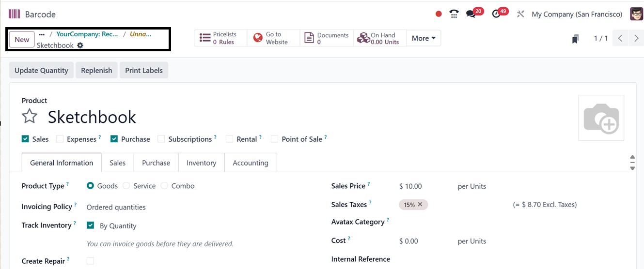Click the Print Labels button

click(143, 70)
